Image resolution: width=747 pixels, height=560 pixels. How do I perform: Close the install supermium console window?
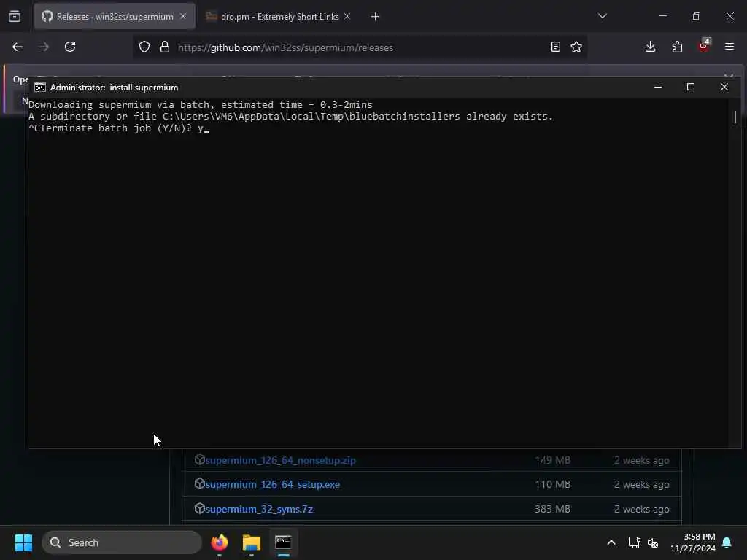point(724,87)
